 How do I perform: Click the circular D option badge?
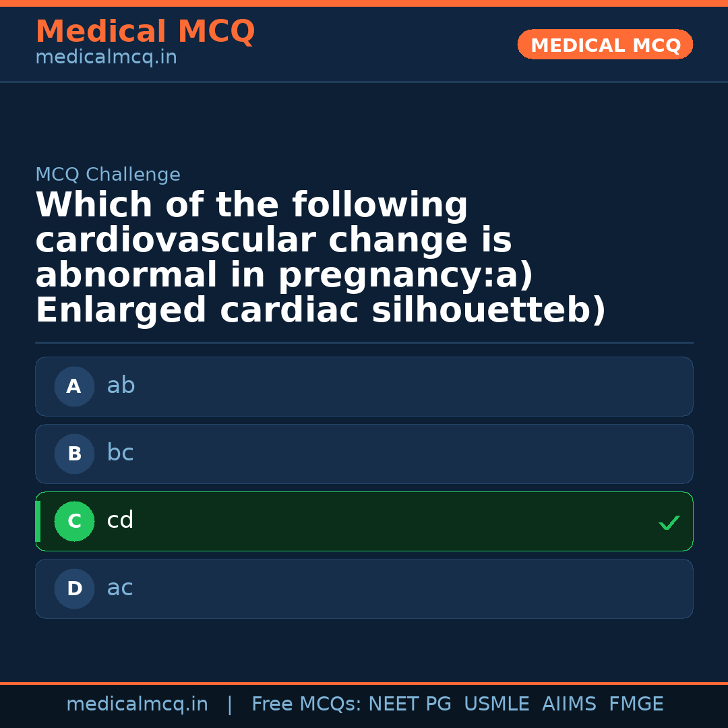tap(74, 588)
